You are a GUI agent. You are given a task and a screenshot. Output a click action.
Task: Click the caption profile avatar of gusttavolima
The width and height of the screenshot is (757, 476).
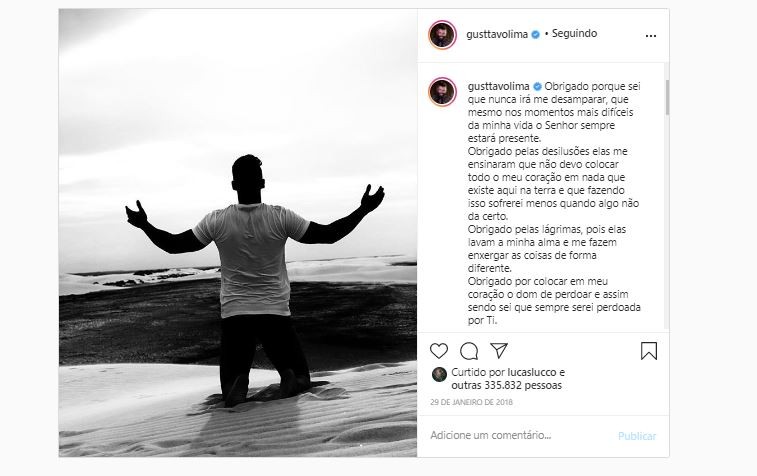tap(442, 91)
